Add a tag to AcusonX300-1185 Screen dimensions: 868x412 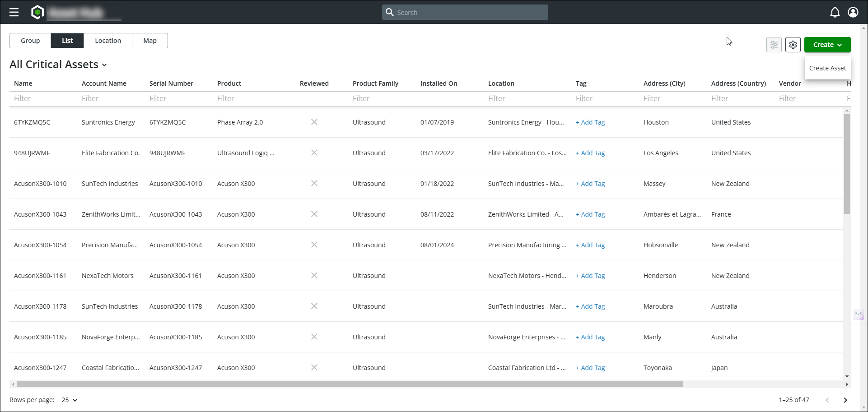click(590, 337)
